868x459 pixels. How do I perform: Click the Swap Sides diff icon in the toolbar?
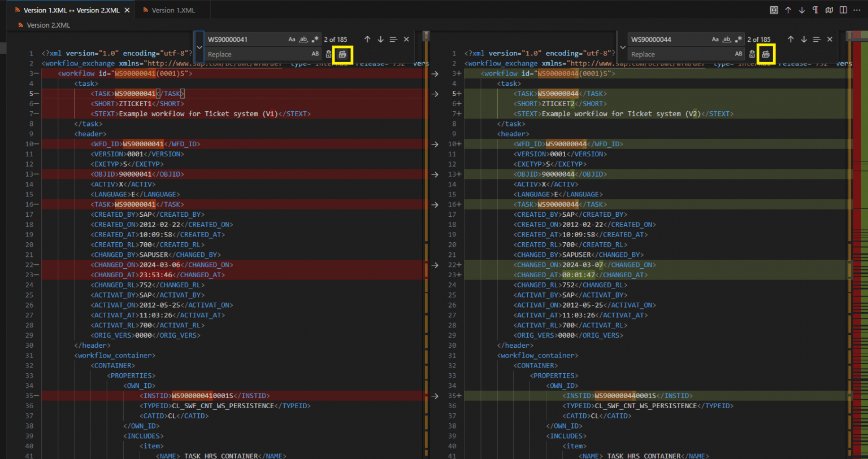click(774, 10)
